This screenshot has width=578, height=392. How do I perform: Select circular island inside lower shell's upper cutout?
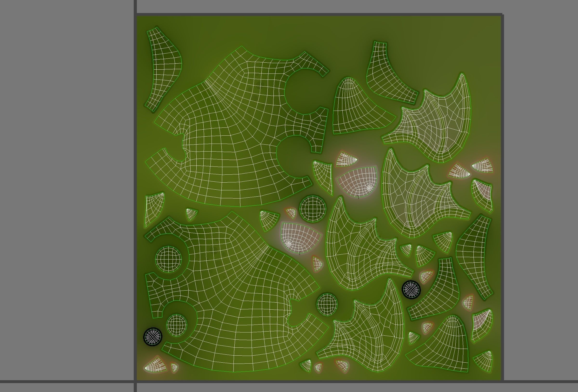tap(168, 259)
